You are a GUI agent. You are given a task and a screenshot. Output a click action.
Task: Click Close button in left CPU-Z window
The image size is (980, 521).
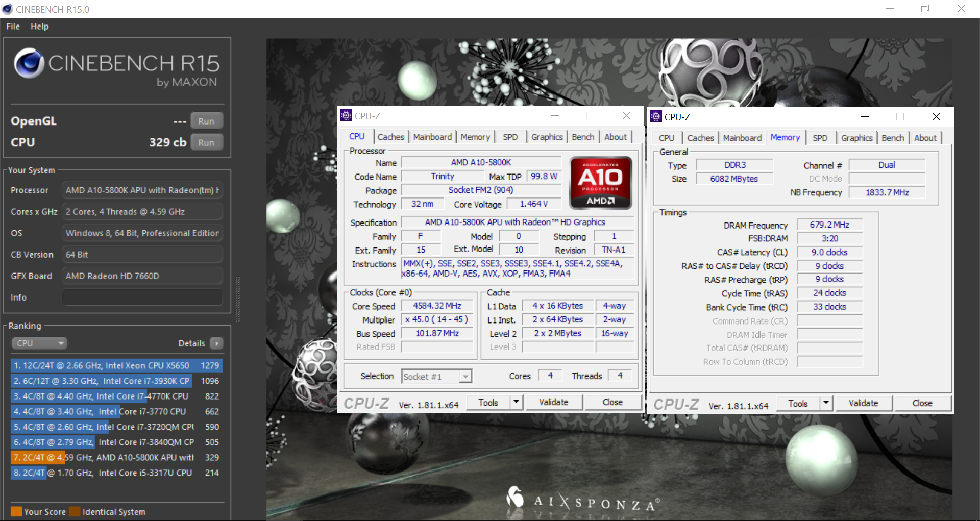pos(612,402)
